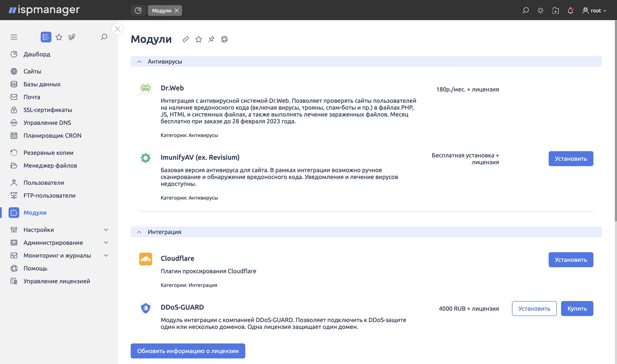
Task: Open Планировщик CRON calendar icon
Action: tap(14, 135)
